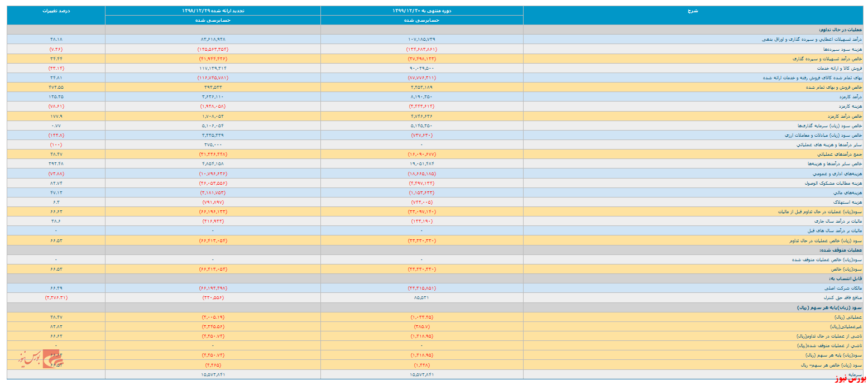Click the 'تجدید ارائه شده ۱۳۹۸/۱۲/۲۹' column header

point(213,11)
